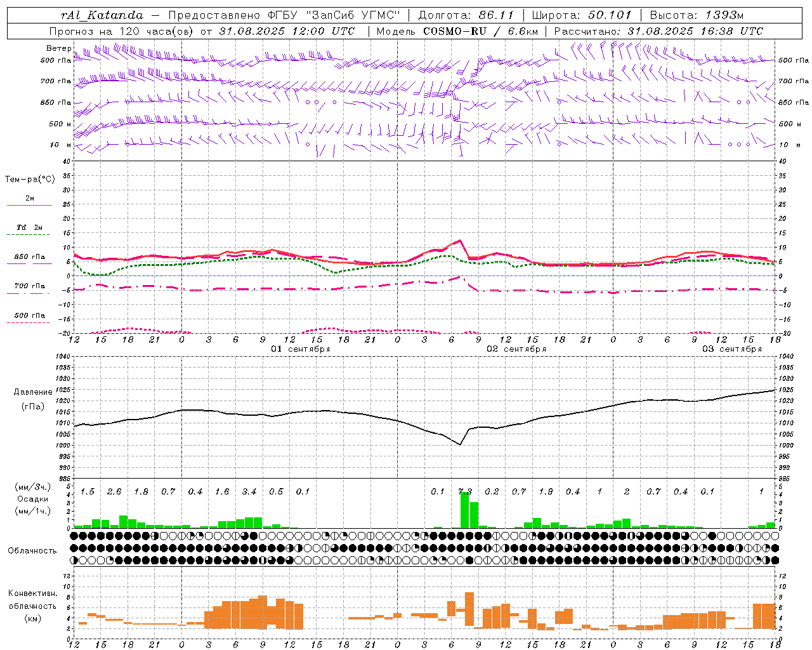The image size is (812, 650).
Task: Click the forecast start time 31.08.2025 12:00 UTC
Action: [287, 31]
